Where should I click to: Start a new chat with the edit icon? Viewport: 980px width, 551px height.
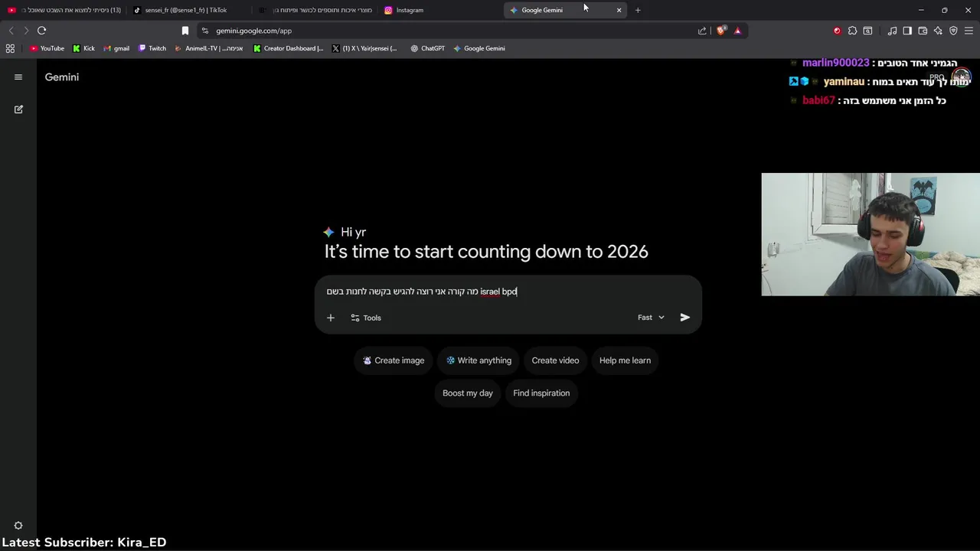coord(18,109)
